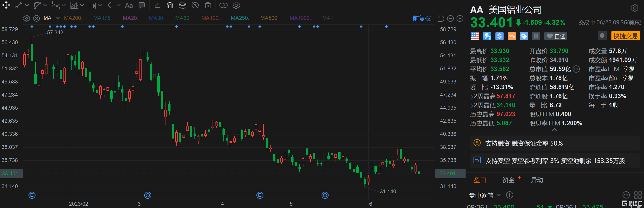Viewport: 644px width, 208px height.
Task: Open the trend line tool dropdown arrow
Action: point(27,5)
